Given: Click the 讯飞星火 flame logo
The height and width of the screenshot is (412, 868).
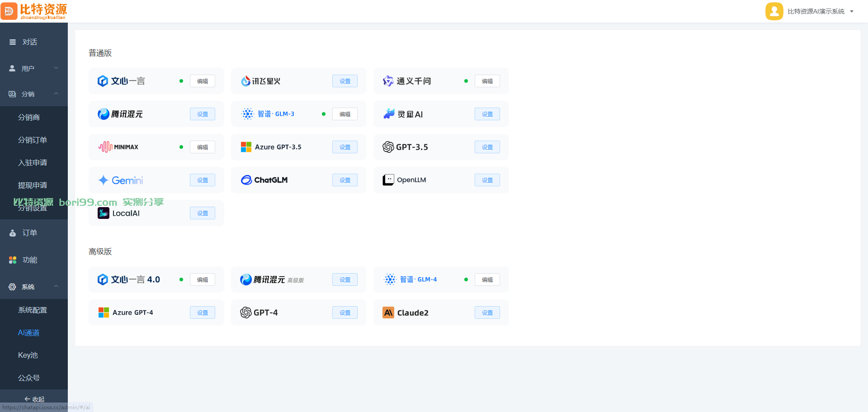Looking at the screenshot, I should coord(245,81).
